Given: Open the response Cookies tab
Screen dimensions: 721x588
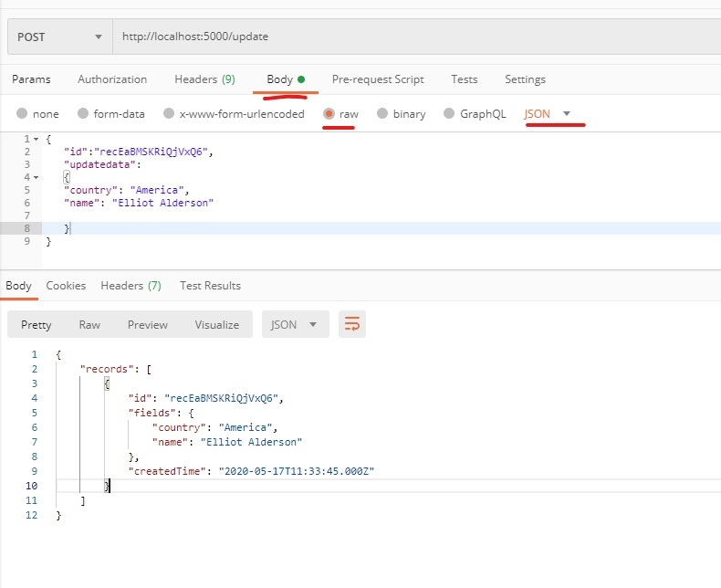Looking at the screenshot, I should click(66, 286).
